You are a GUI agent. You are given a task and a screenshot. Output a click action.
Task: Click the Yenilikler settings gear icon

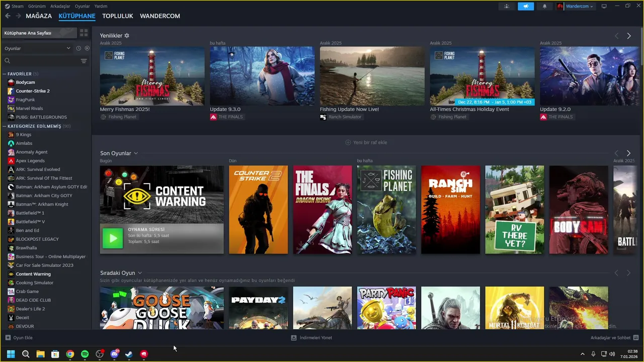pos(127,36)
